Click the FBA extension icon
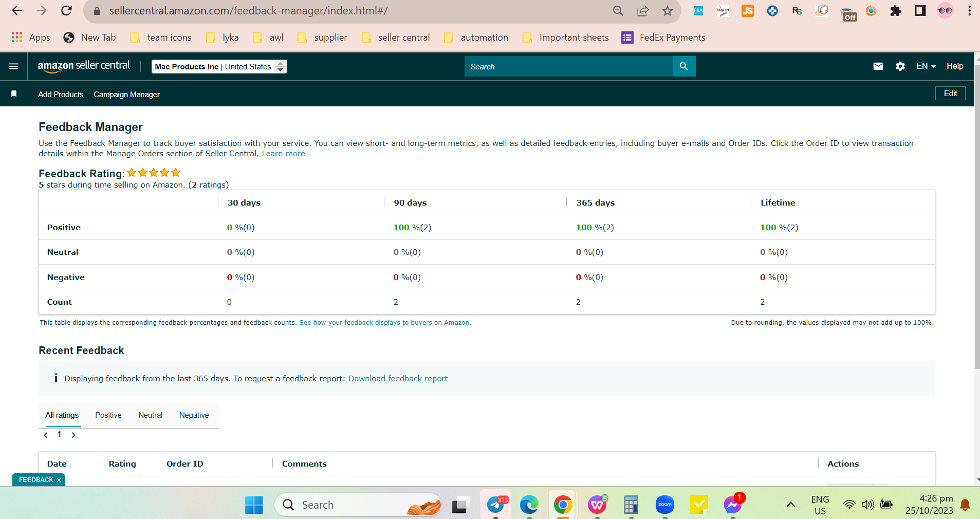The height and width of the screenshot is (519, 980). pyautogui.click(x=698, y=11)
